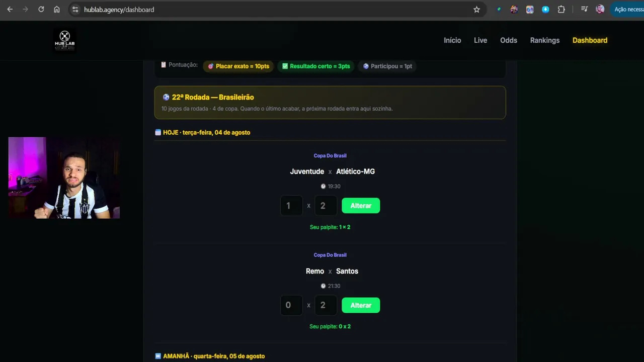Reload the page with the refresh icon
The image size is (644, 362).
click(41, 10)
